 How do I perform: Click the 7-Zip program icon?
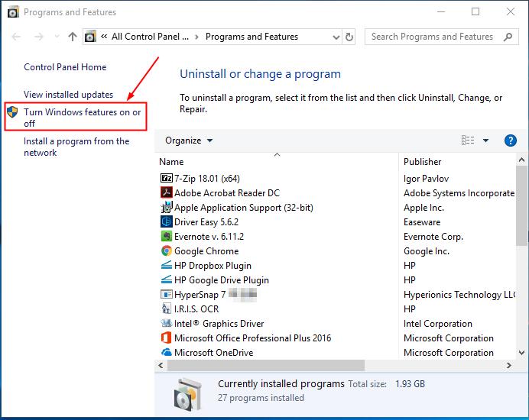point(167,179)
